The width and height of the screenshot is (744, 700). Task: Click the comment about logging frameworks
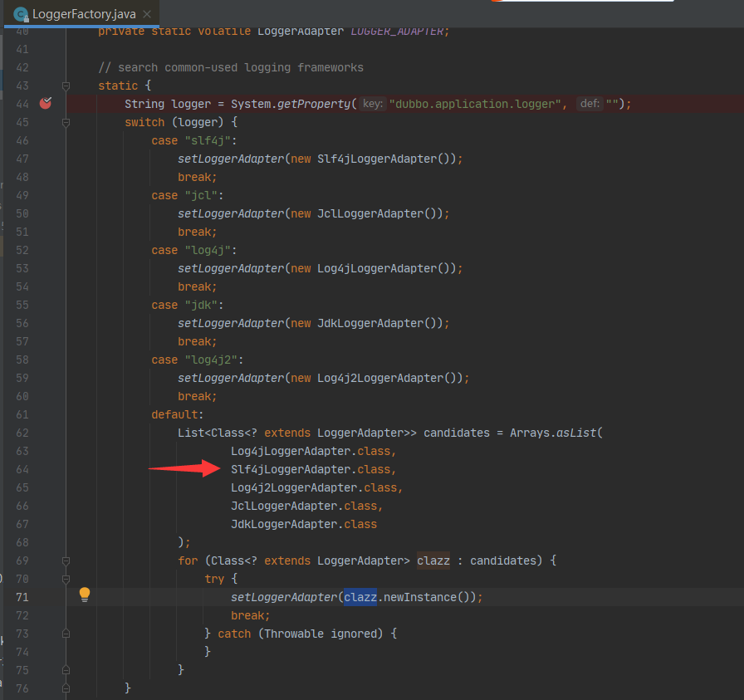click(x=231, y=68)
